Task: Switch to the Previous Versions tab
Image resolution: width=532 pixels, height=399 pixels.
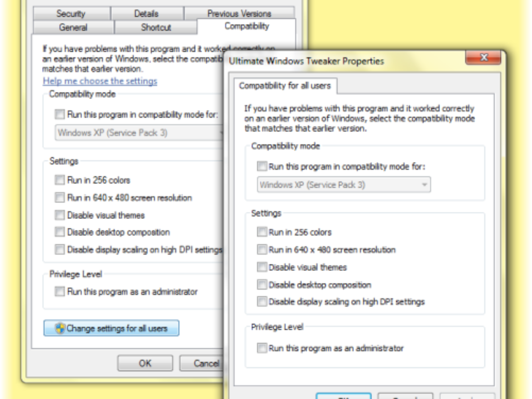Action: click(x=239, y=14)
